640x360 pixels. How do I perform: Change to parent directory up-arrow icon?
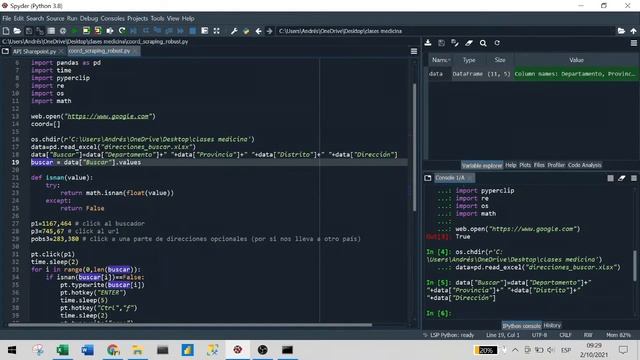point(633,31)
